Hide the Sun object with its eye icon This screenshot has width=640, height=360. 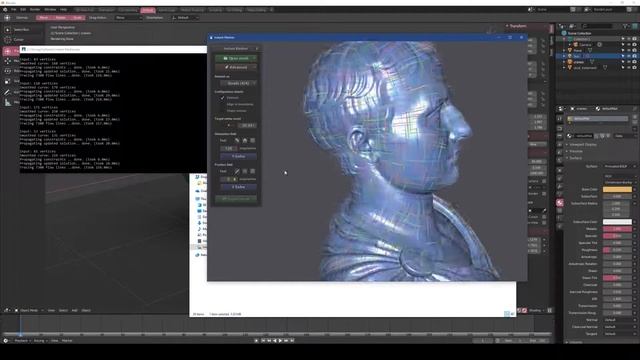(629, 56)
